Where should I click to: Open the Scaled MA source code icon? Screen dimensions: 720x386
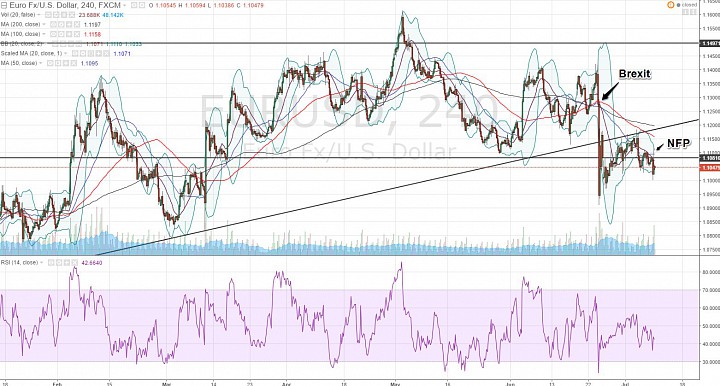[x=91, y=53]
